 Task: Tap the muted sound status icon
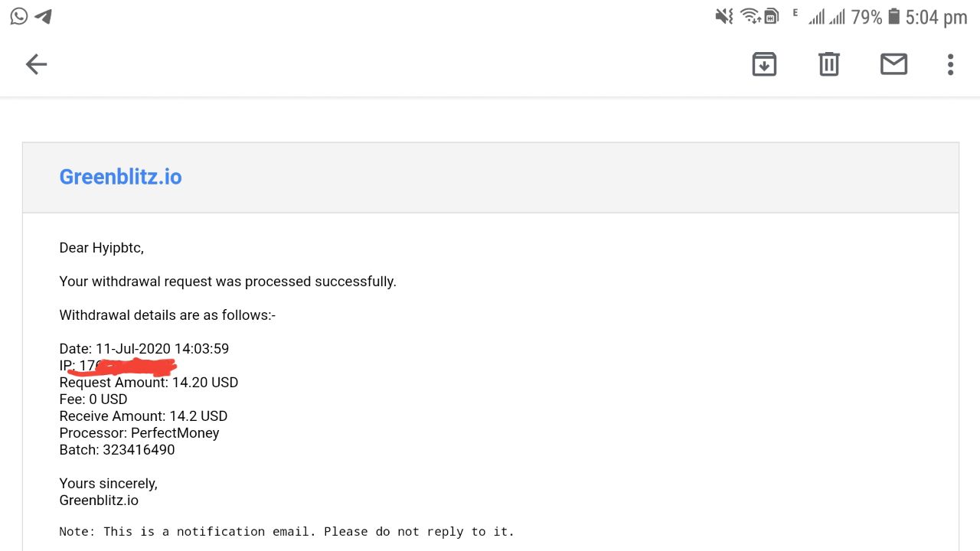(x=724, y=16)
